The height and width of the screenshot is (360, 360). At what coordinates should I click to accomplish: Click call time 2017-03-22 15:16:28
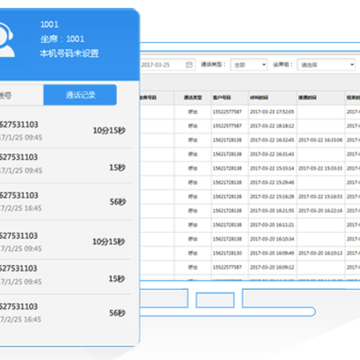pos(272,197)
